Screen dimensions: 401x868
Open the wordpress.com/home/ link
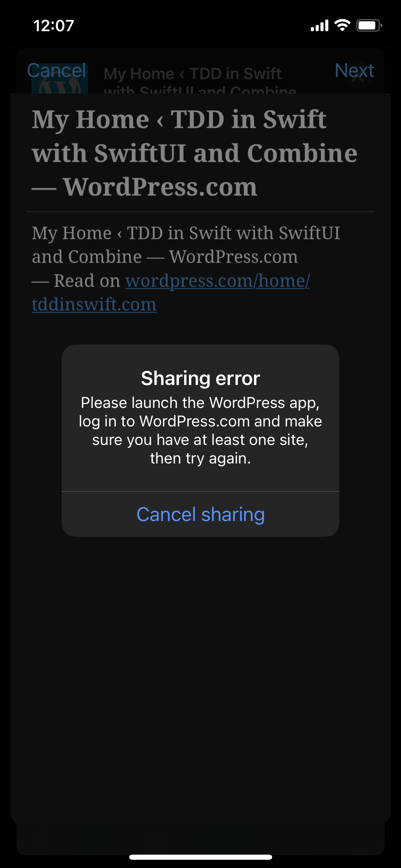[218, 281]
